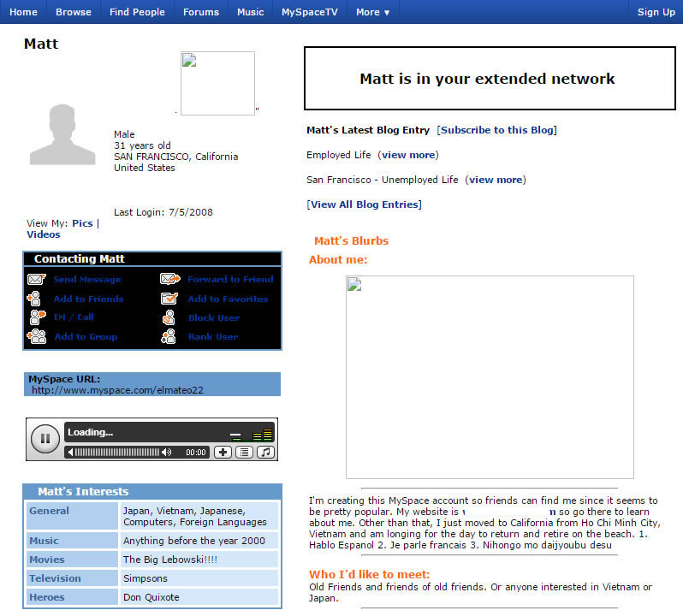Open Matt's Pics link
The width and height of the screenshot is (683, 616).
coord(82,223)
